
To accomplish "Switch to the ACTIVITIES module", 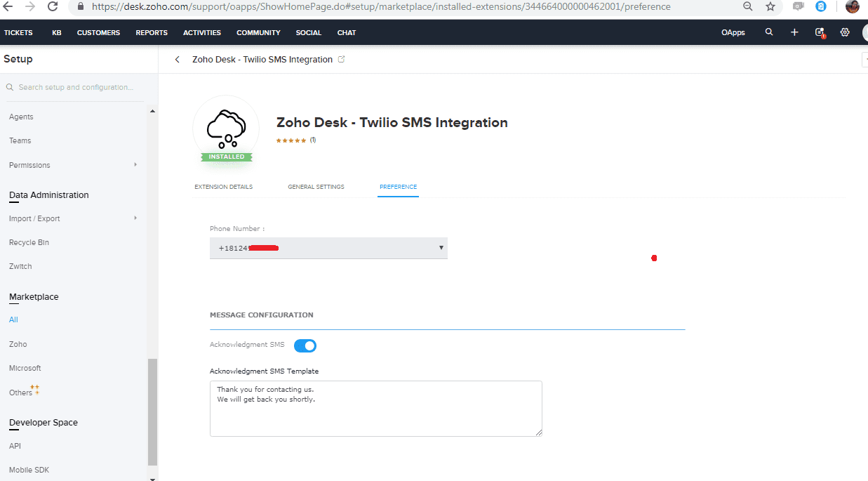I will pos(202,33).
